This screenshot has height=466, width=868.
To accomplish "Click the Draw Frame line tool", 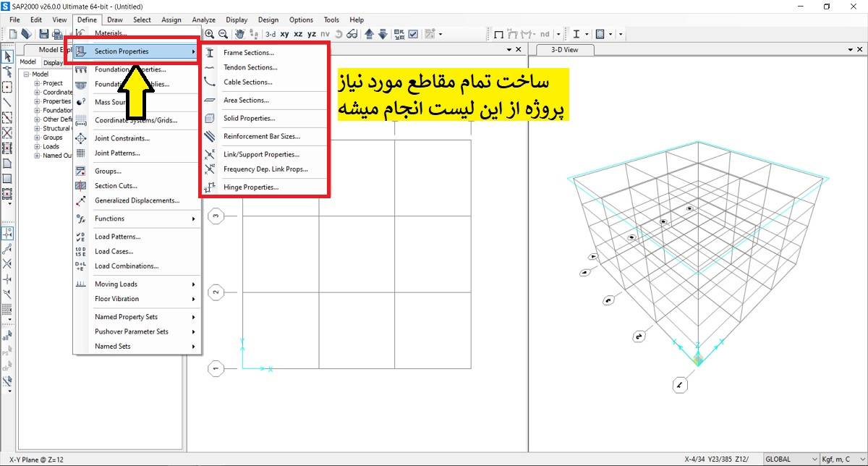I will point(7,102).
